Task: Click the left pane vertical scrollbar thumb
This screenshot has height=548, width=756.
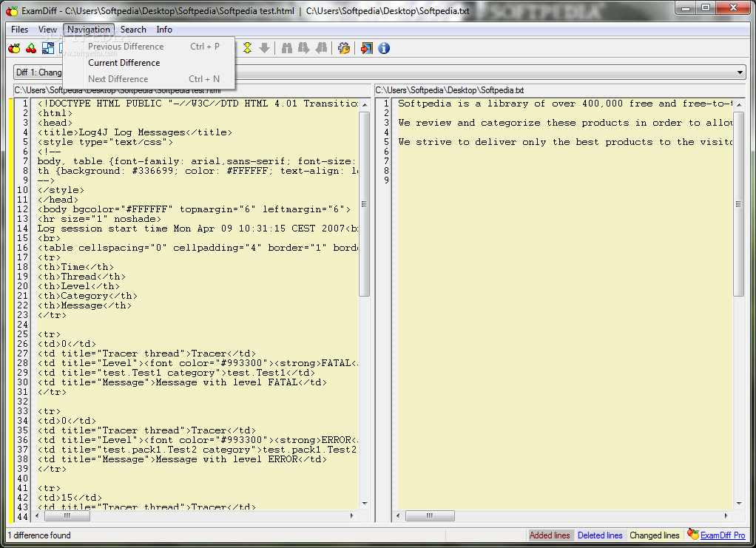Action: pos(365,204)
